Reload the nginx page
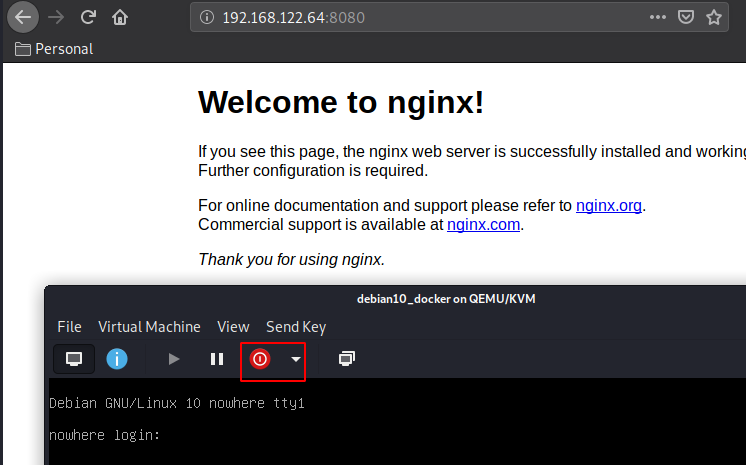The image size is (746, 465). 88,18
